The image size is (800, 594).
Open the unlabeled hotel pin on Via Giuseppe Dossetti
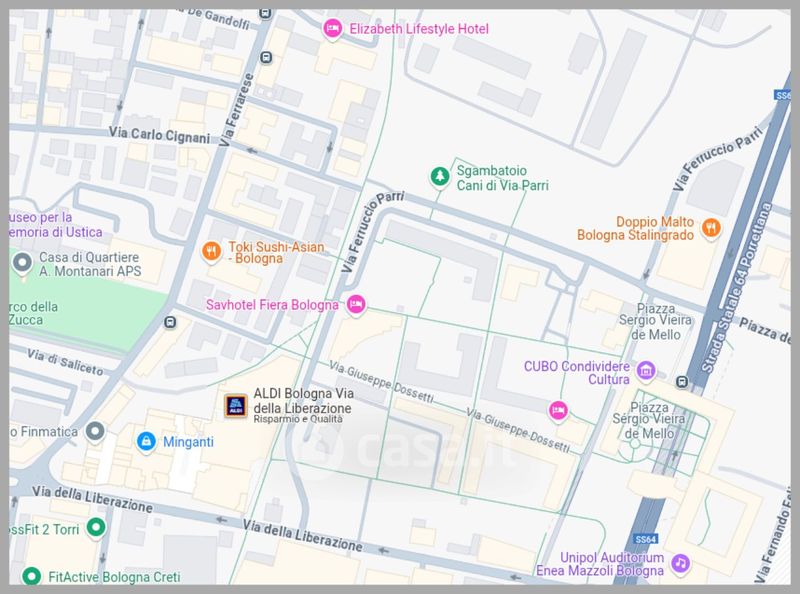(558, 411)
